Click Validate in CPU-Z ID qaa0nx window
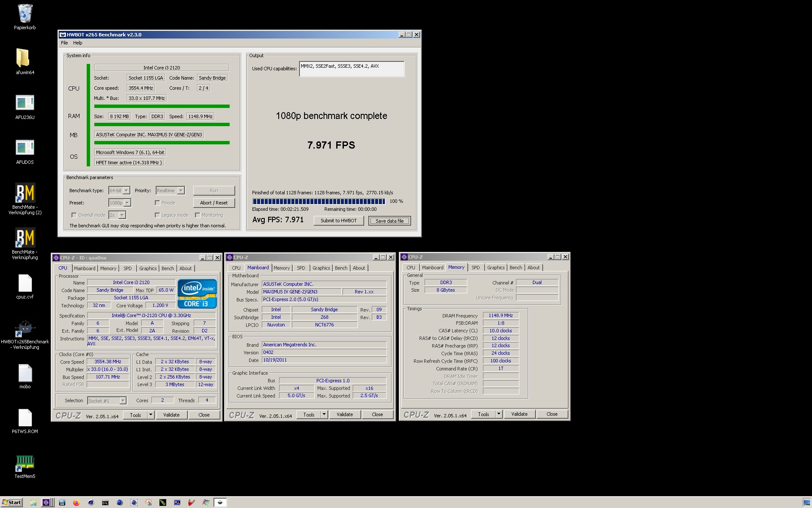The image size is (812, 508). click(x=171, y=415)
